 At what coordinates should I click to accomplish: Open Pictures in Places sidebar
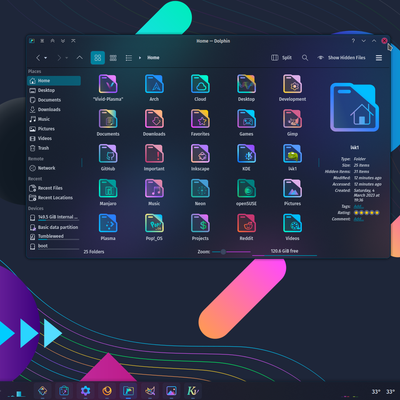54,129
